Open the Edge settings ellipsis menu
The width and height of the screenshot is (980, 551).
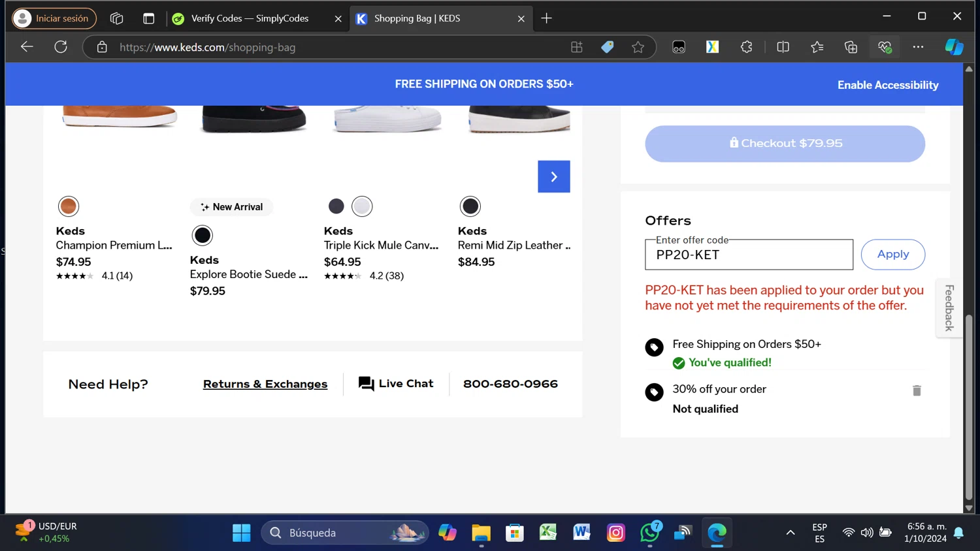[918, 47]
